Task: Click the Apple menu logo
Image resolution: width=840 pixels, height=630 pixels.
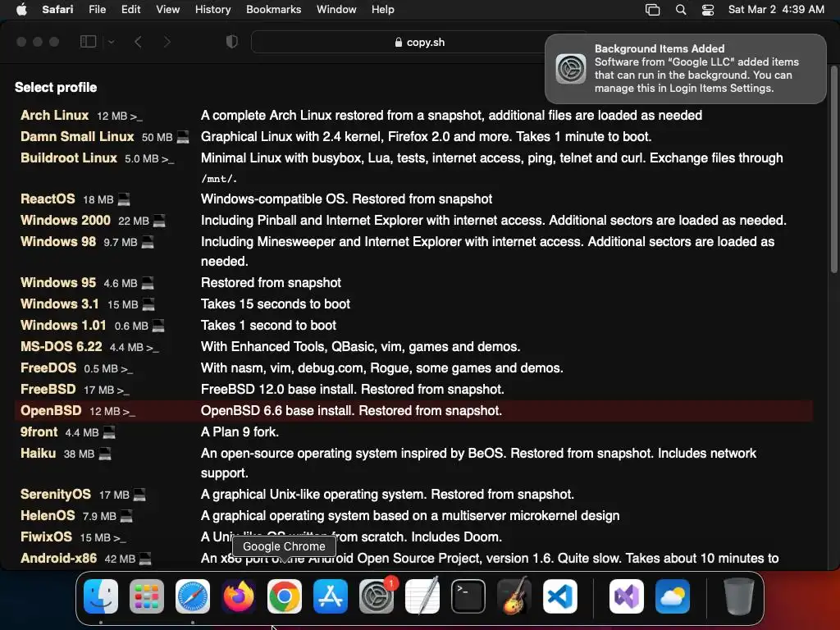Action: 21,9
